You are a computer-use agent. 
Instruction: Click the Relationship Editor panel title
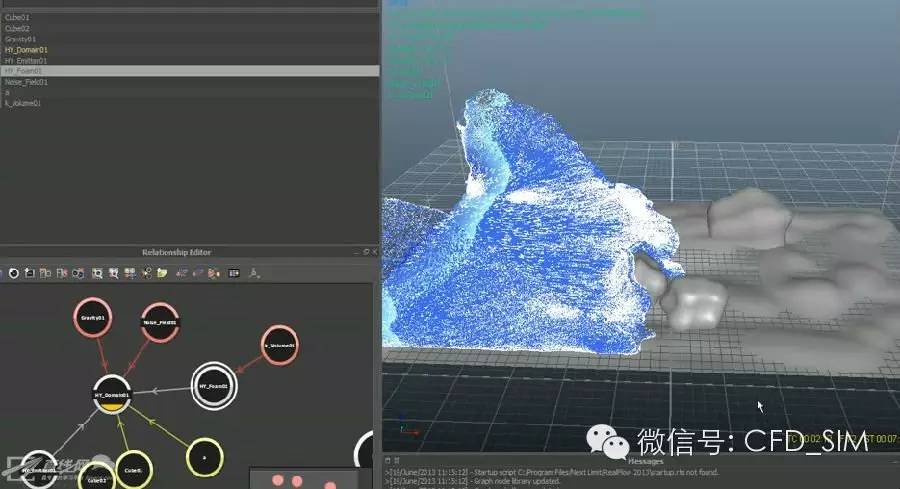176,252
